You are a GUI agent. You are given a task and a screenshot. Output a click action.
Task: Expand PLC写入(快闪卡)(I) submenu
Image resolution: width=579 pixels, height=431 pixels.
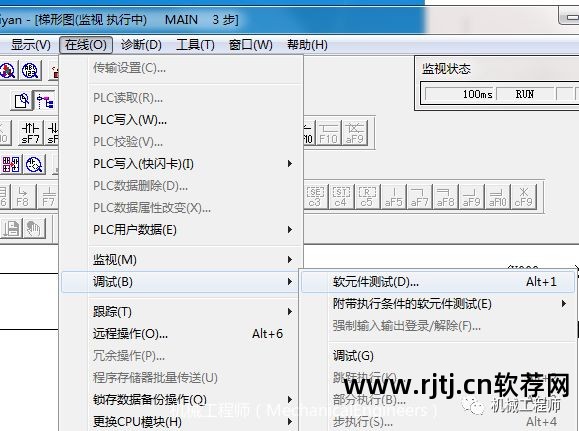181,164
